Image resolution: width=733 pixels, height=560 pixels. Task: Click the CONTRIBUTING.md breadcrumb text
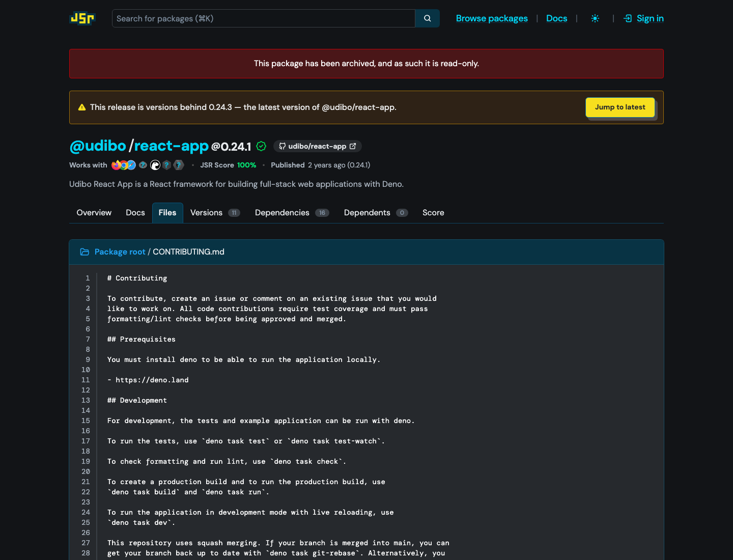(188, 252)
